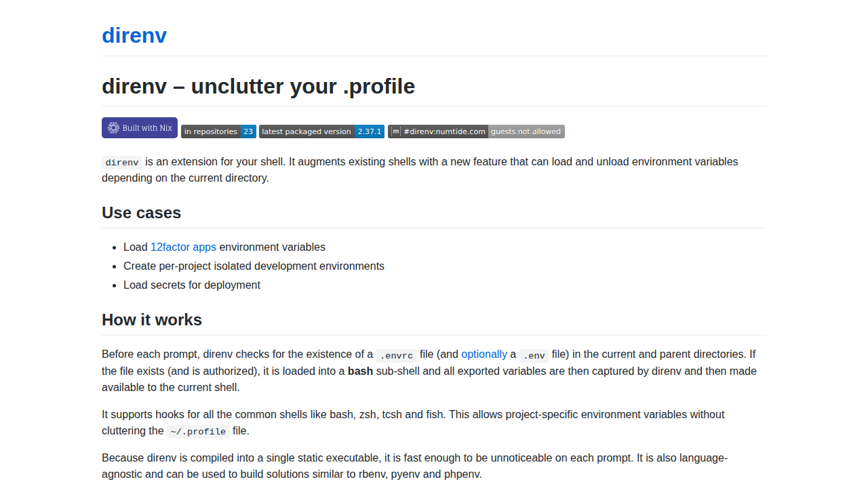Screen dimensions: 868x488
Task: Open the 'in repositories' packaging badge
Action: pos(211,131)
